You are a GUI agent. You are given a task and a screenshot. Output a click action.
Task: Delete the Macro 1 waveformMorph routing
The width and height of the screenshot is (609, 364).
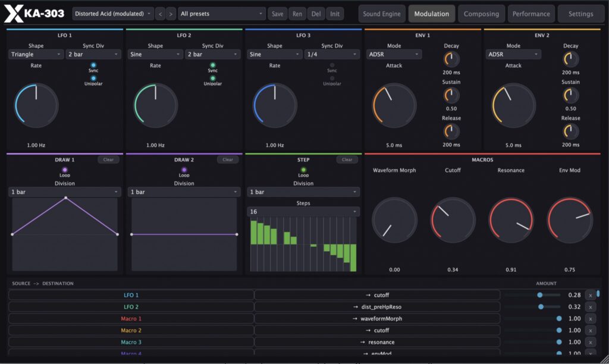(591, 319)
